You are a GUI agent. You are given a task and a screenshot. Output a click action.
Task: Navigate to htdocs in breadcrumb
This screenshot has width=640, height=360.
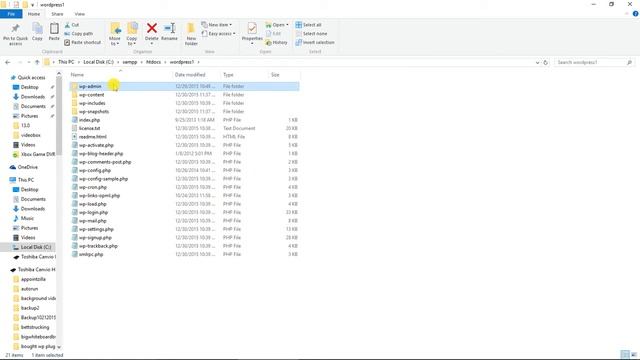pos(153,62)
